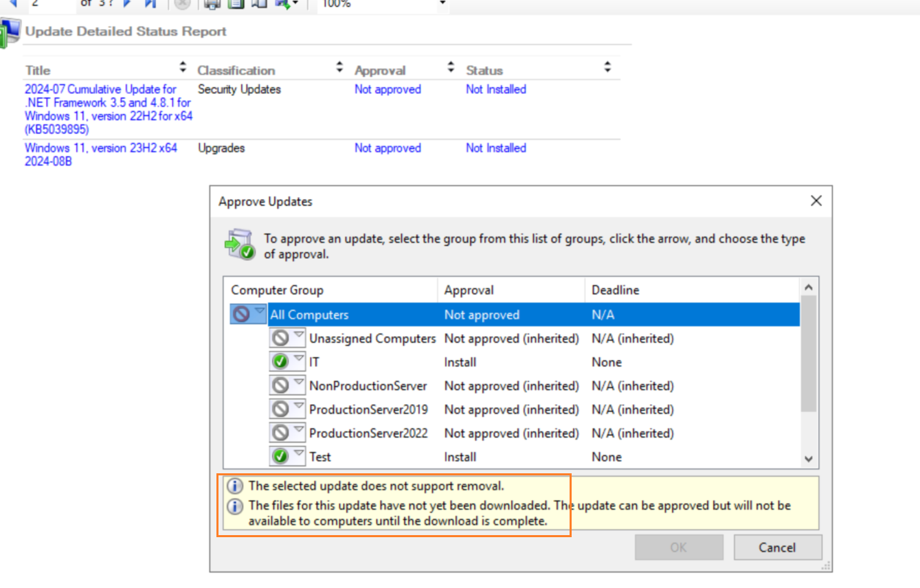Click the Approve Updates dialog header icon
920x588 pixels.
[x=240, y=245]
